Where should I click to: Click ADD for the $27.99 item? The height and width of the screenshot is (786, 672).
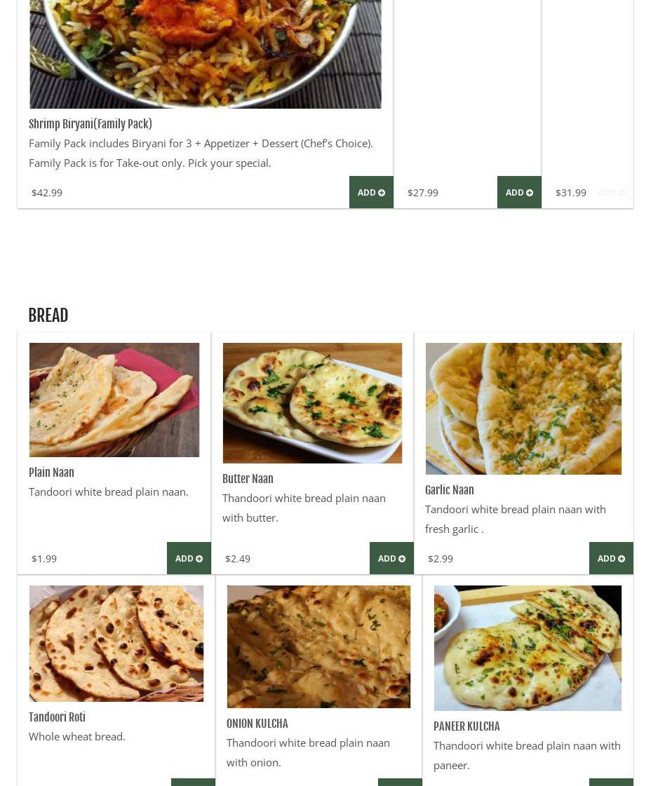point(519,192)
